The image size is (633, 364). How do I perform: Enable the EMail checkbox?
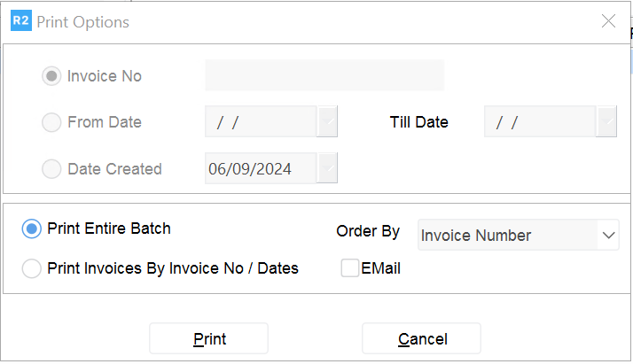(350, 268)
